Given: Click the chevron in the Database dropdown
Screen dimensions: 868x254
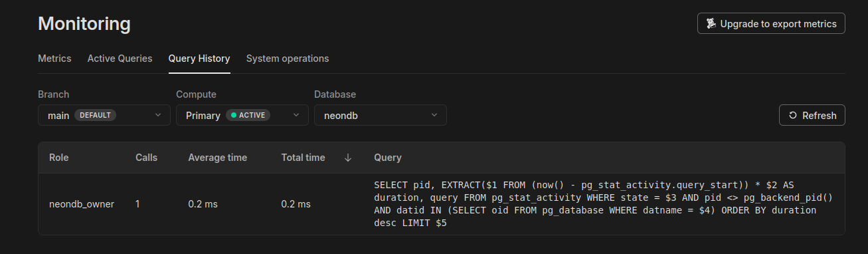Looking at the screenshot, I should (x=434, y=115).
